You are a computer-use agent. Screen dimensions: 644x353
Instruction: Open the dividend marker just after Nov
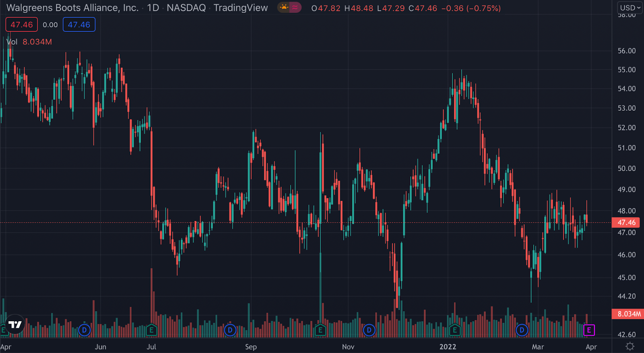369,330
